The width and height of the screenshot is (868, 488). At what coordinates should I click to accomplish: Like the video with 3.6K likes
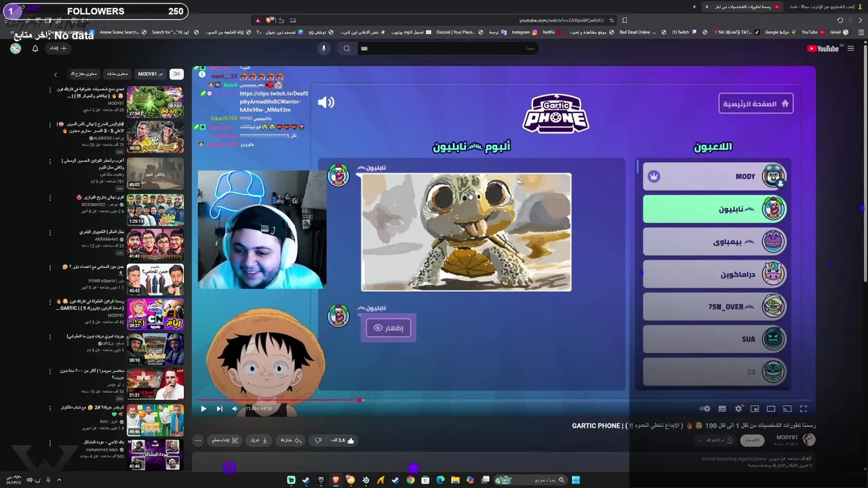342,441
